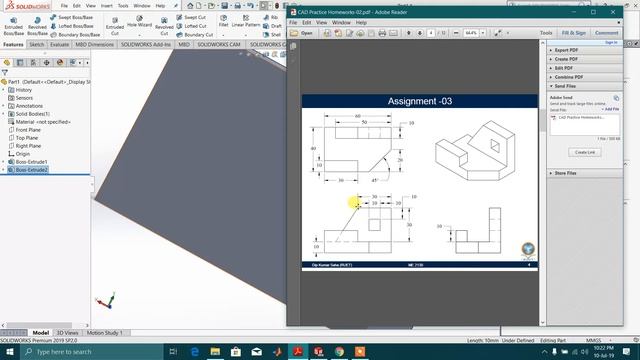Select the Shell feature
Screen dimensions: 640x360
coord(272,35)
